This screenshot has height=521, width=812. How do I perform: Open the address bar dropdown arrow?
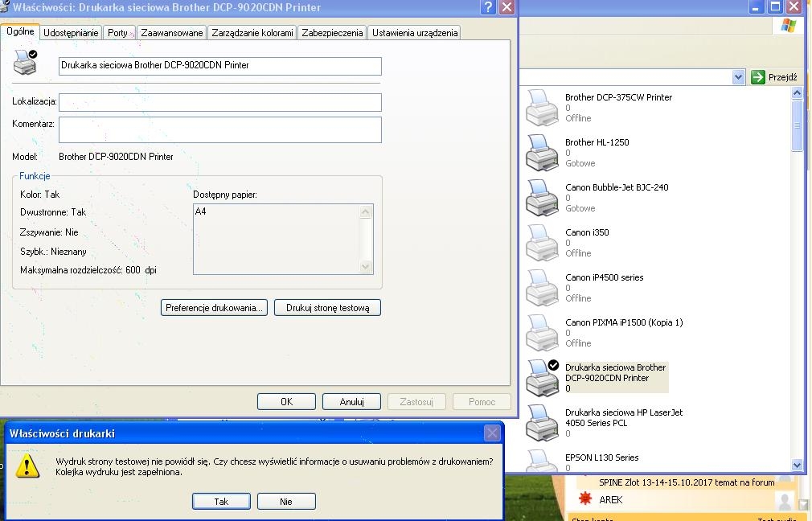739,77
